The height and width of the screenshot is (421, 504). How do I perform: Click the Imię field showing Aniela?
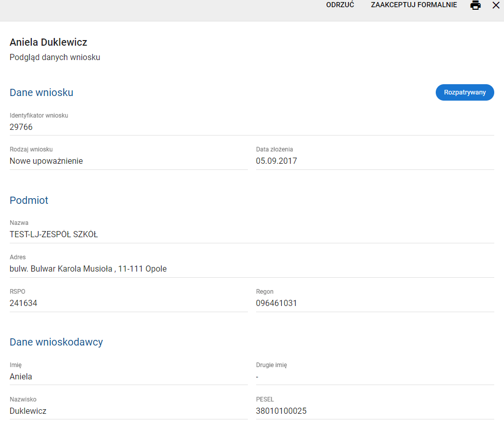point(21,376)
